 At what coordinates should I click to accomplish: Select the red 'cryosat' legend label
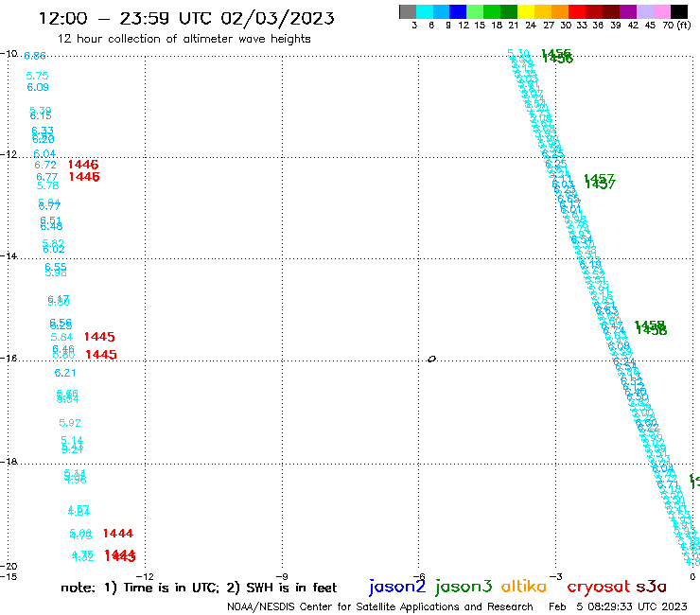click(x=599, y=587)
